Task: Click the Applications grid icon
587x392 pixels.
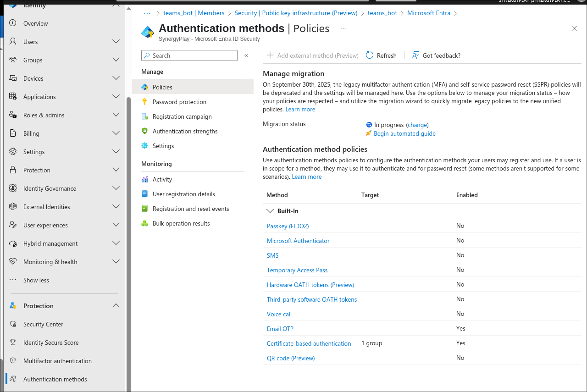Action: [13, 97]
